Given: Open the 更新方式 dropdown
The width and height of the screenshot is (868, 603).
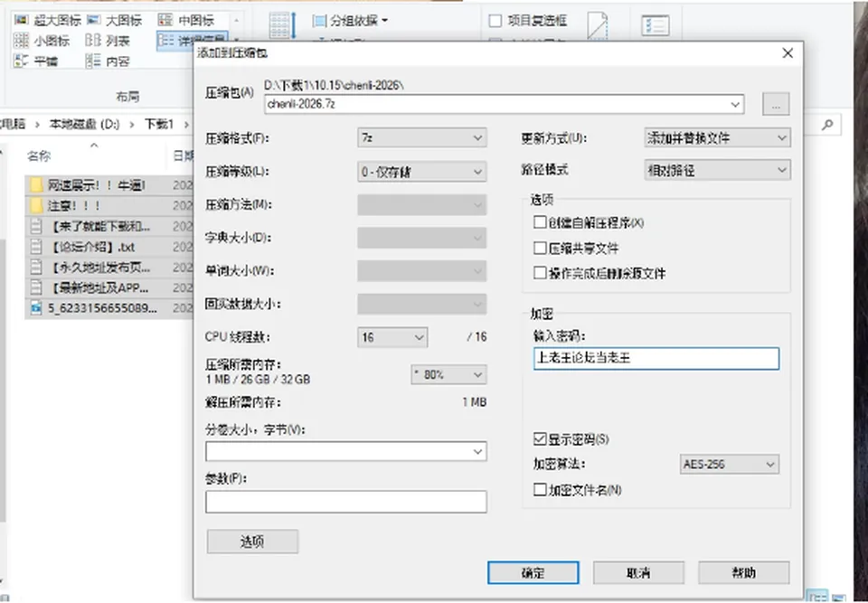Looking at the screenshot, I should tap(717, 138).
